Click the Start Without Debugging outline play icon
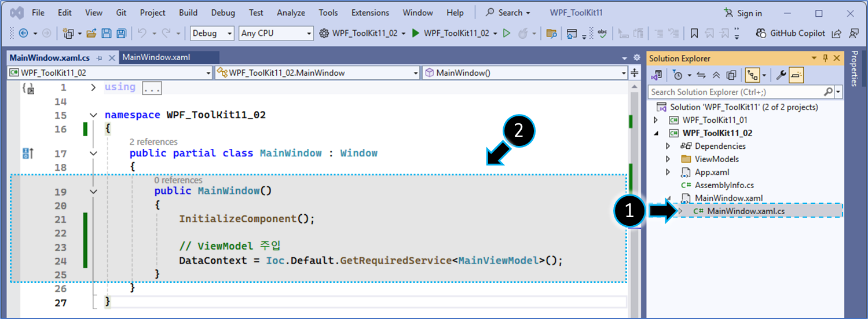Viewport: 868px width, 319px height. (507, 34)
